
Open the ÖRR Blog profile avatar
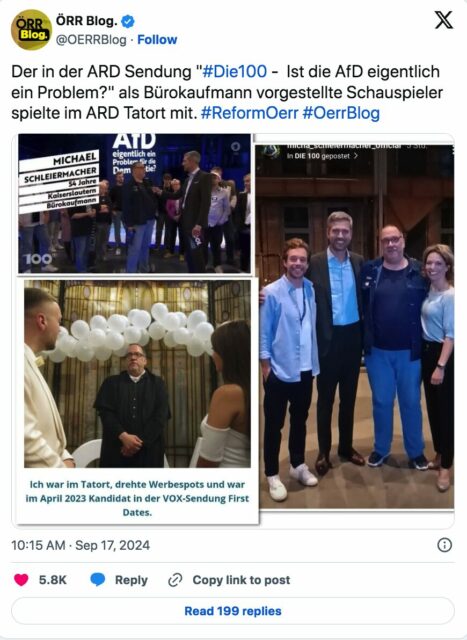point(31,29)
